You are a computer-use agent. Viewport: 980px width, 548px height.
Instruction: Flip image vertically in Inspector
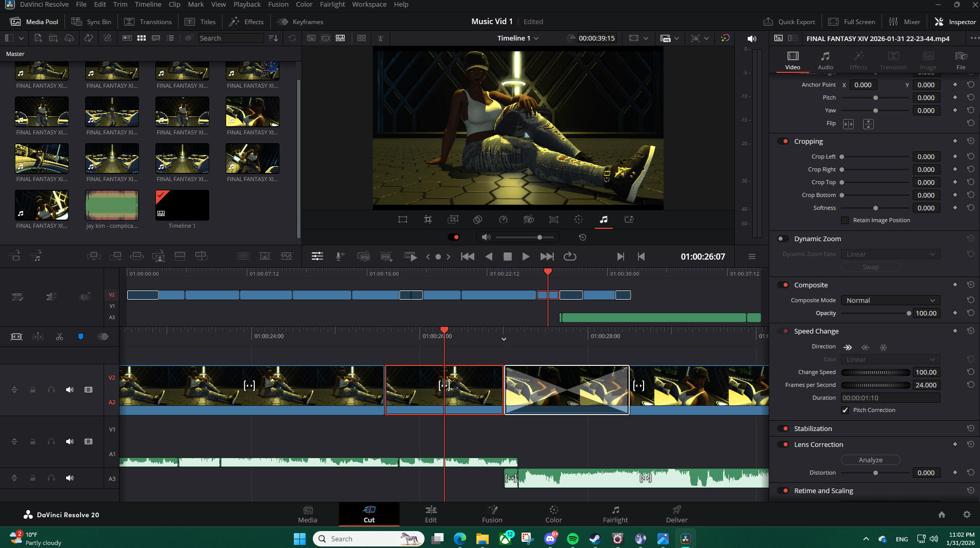coord(868,124)
